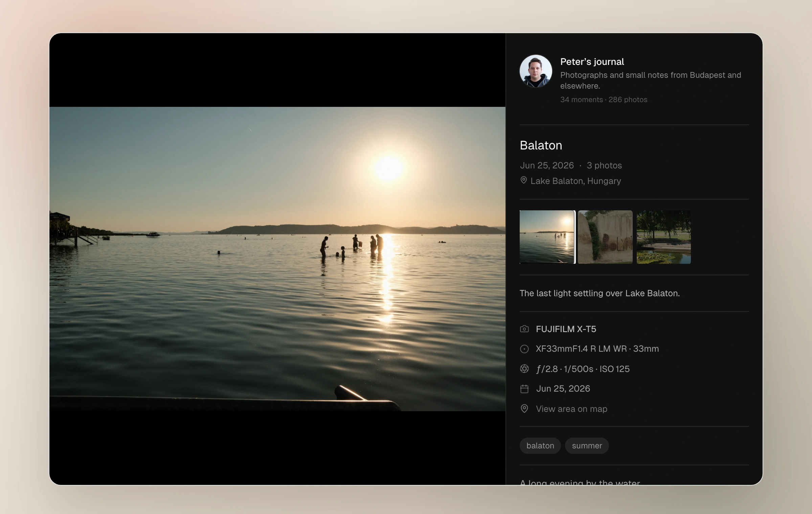Click the 34 moments · 286 photos text
Image resolution: width=812 pixels, height=514 pixels.
[x=604, y=99]
